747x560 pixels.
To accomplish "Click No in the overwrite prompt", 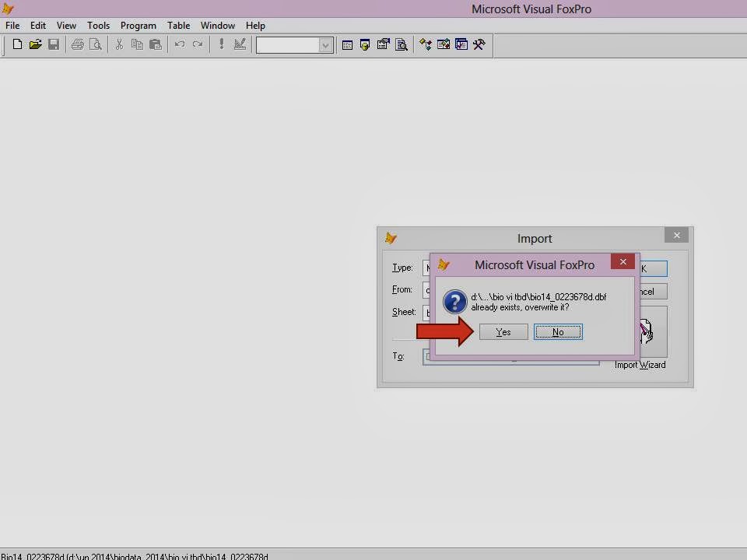I will point(558,332).
